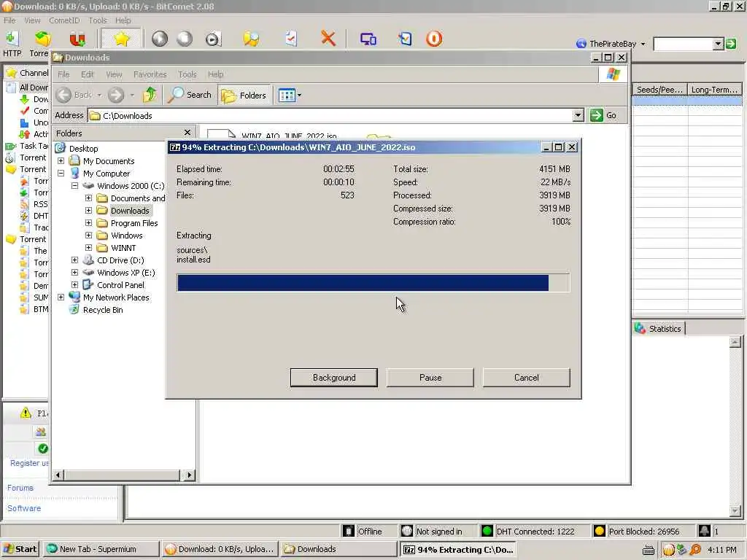
Task: Expand the CD Drive (D:) node
Action: 75,260
